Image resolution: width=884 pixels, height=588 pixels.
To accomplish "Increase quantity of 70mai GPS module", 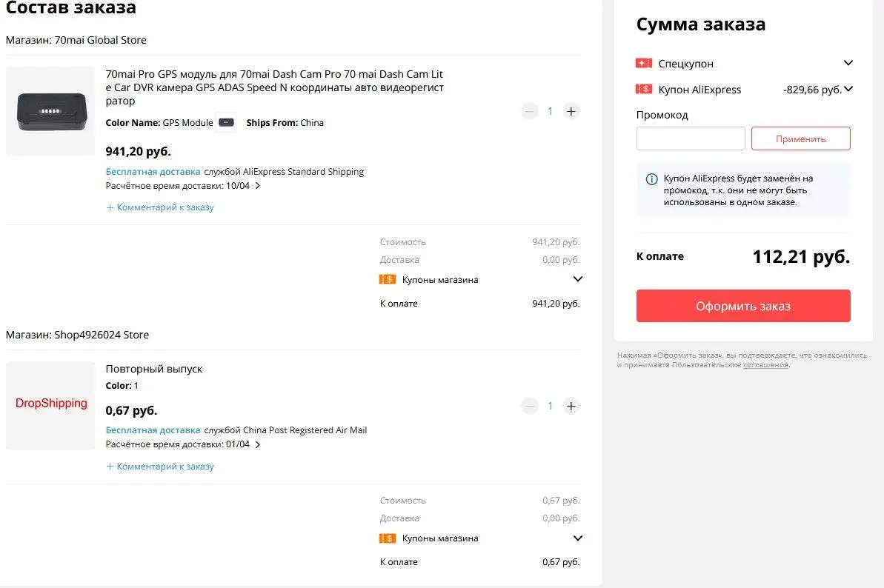I will [571, 112].
